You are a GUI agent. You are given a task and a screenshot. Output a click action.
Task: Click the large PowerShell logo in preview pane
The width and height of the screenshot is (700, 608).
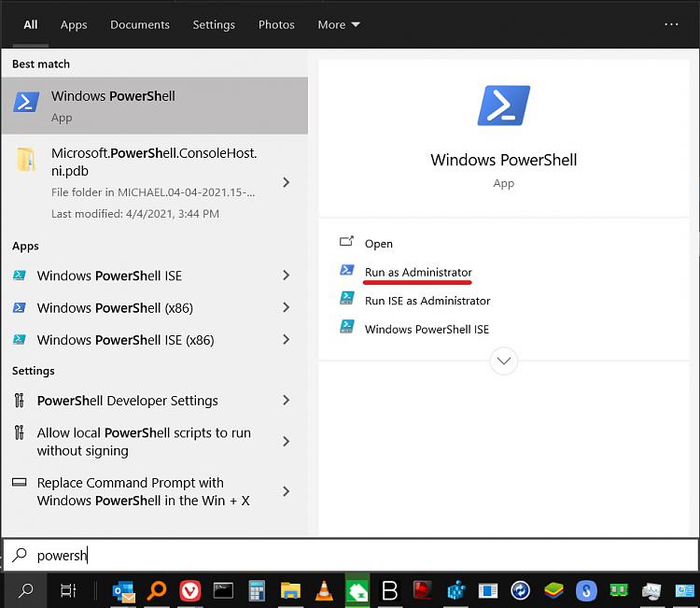[504, 106]
